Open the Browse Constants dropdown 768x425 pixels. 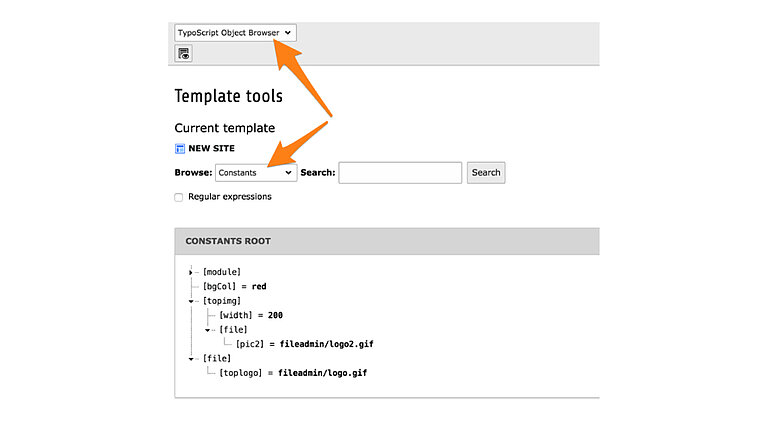256,172
